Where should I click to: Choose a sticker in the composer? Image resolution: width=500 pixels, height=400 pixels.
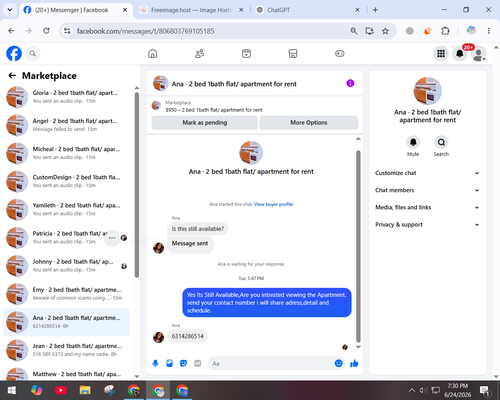[x=183, y=363]
